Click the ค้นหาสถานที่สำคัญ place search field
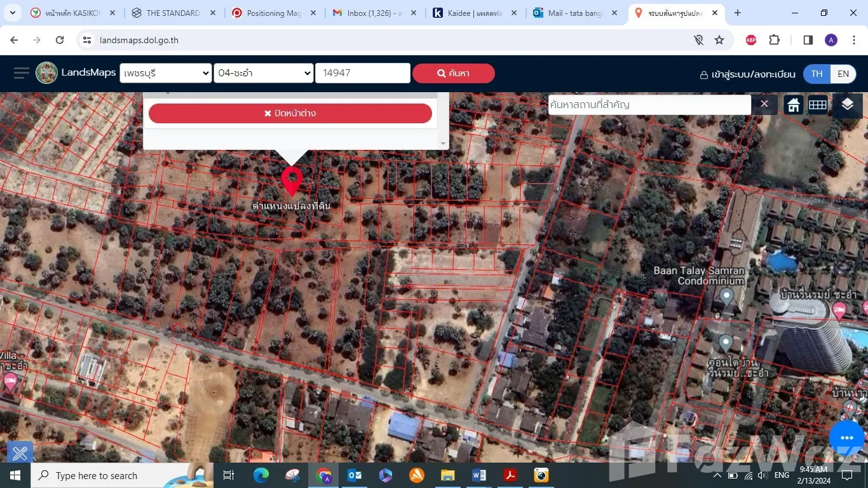Screen dimensions: 868x488 point(649,104)
